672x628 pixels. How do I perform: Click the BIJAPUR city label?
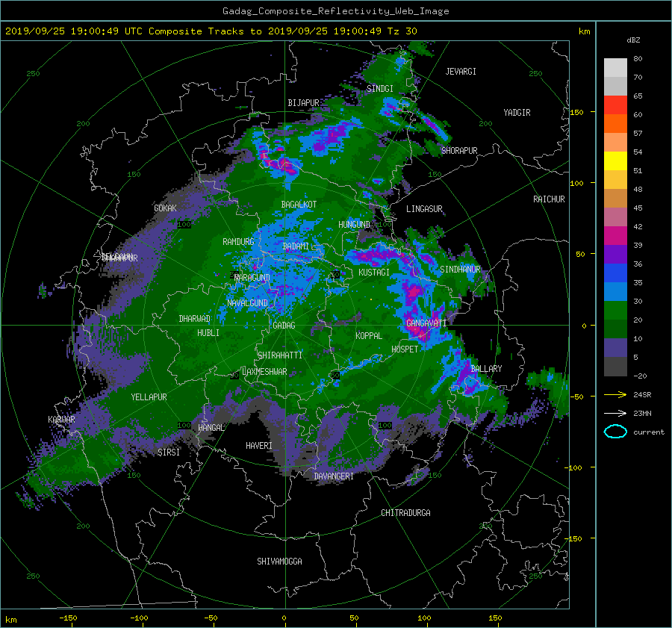click(303, 103)
